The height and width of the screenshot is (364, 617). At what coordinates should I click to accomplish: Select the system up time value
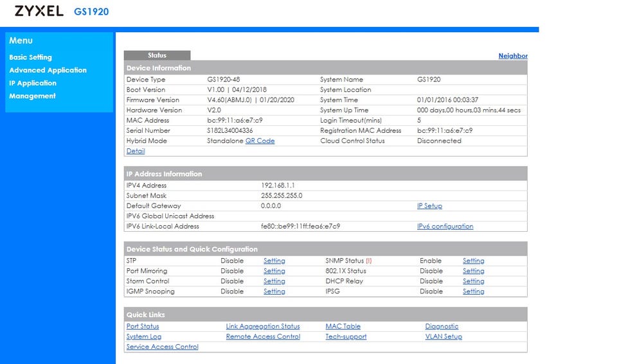pos(469,110)
